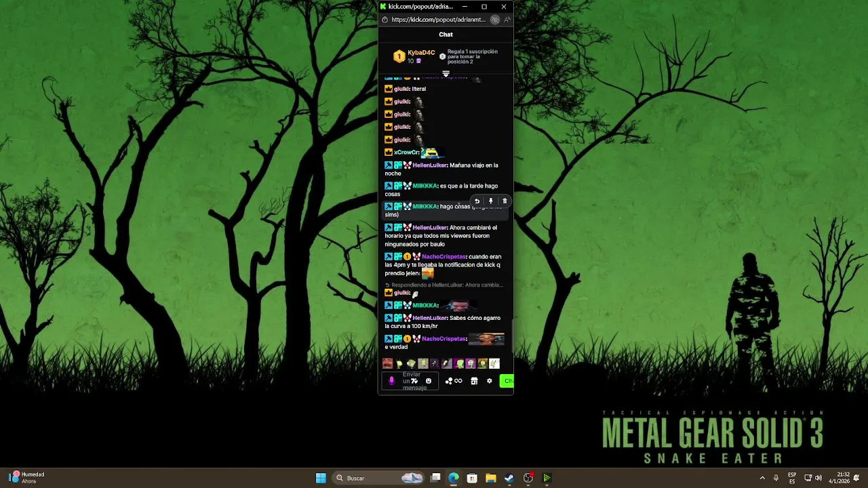Open the notifications bell icon

(x=857, y=478)
